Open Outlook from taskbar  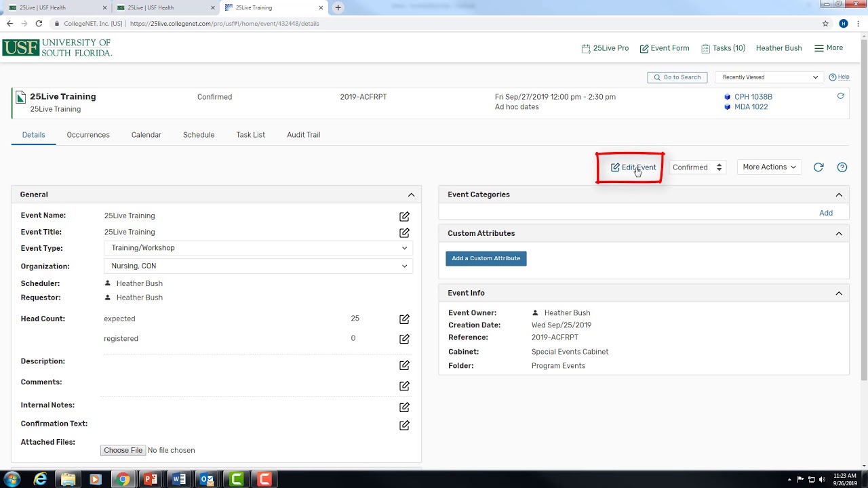coord(207,479)
